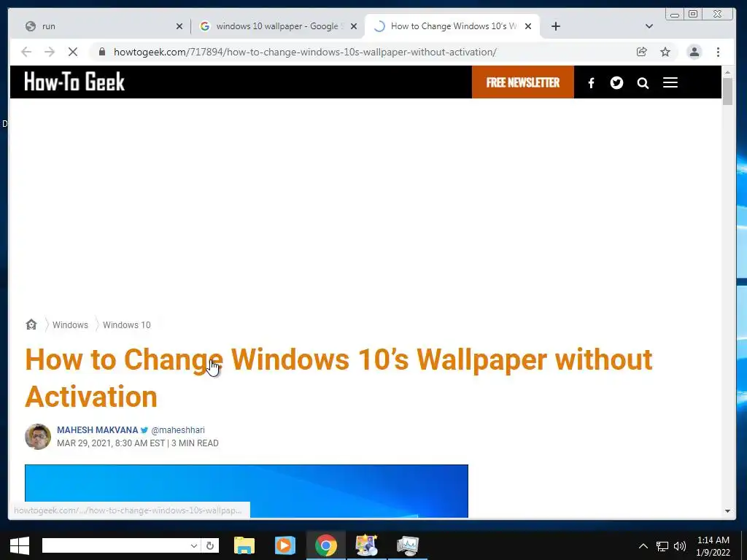Click the site search magnifier icon
747x560 pixels.
pos(643,83)
